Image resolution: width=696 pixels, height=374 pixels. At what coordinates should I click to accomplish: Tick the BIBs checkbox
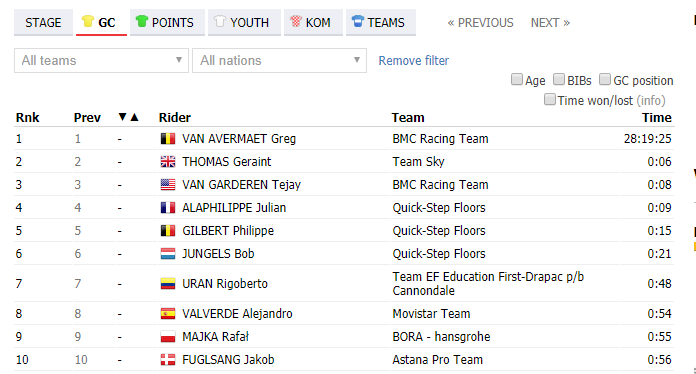pos(559,79)
